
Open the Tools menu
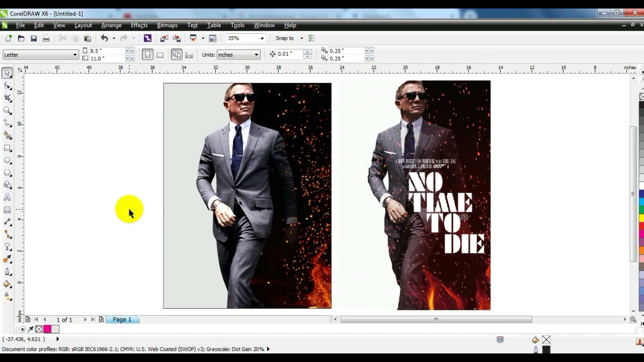[x=237, y=25]
